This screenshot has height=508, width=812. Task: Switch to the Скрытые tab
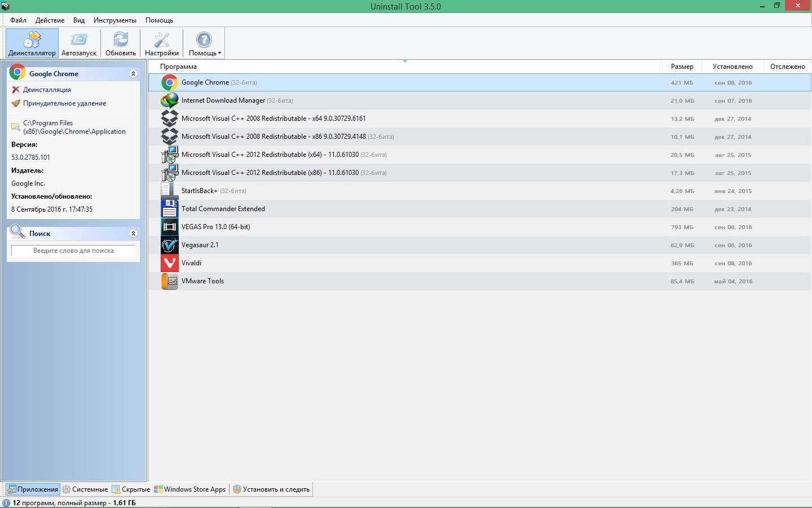coord(131,489)
